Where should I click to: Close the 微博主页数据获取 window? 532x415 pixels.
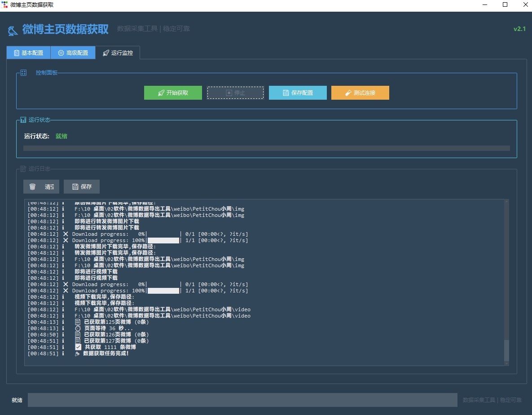click(525, 5)
